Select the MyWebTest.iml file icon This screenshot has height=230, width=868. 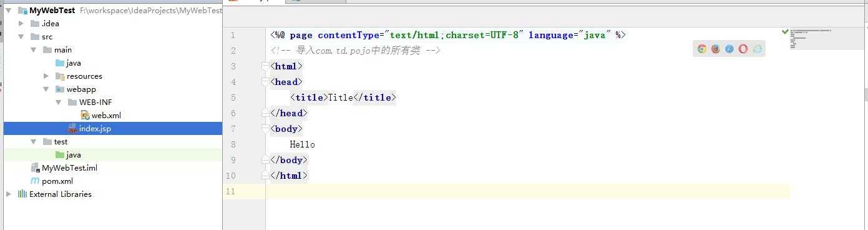pos(35,168)
